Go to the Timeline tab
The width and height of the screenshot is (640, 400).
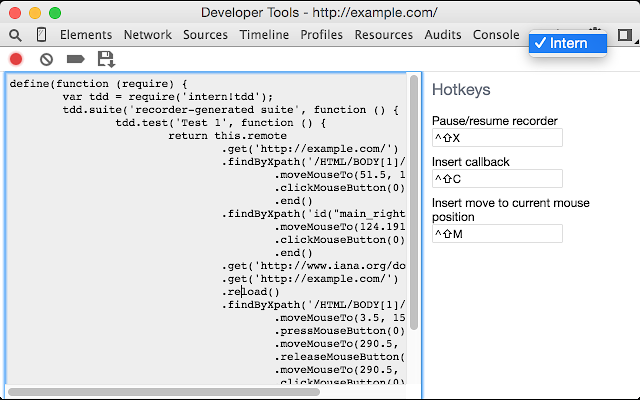pyautogui.click(x=264, y=35)
